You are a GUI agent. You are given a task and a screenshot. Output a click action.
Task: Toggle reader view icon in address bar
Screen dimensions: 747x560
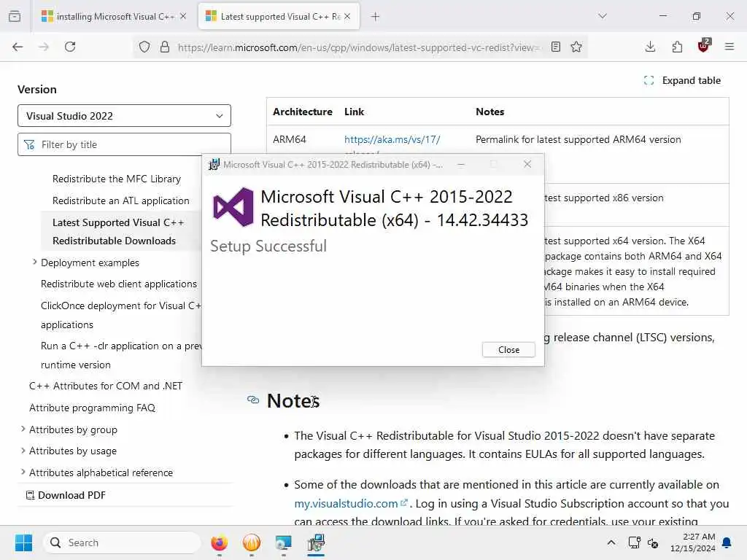pos(555,47)
